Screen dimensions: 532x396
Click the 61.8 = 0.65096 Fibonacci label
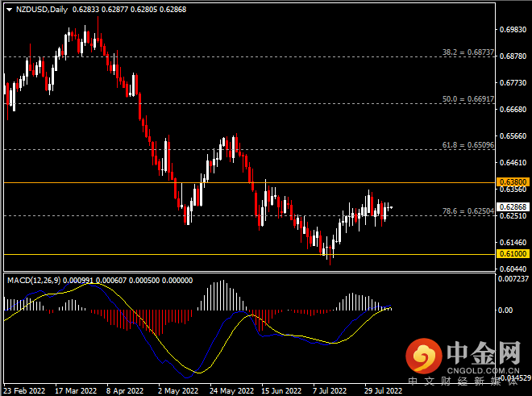point(468,145)
